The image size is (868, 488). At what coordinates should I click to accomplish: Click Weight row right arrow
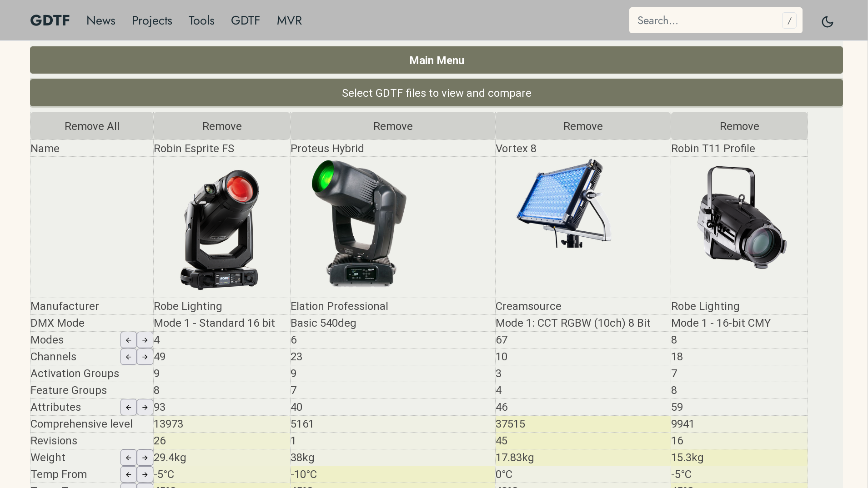pyautogui.click(x=145, y=458)
